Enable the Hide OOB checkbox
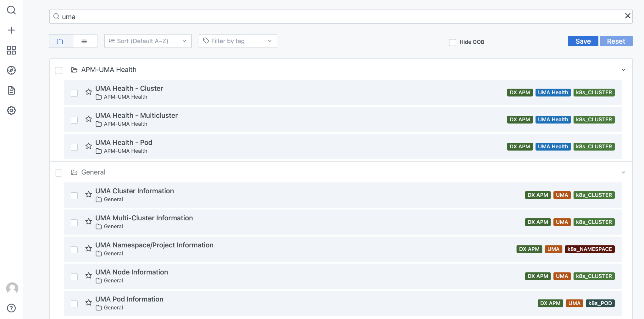The width and height of the screenshot is (644, 319). [x=452, y=42]
